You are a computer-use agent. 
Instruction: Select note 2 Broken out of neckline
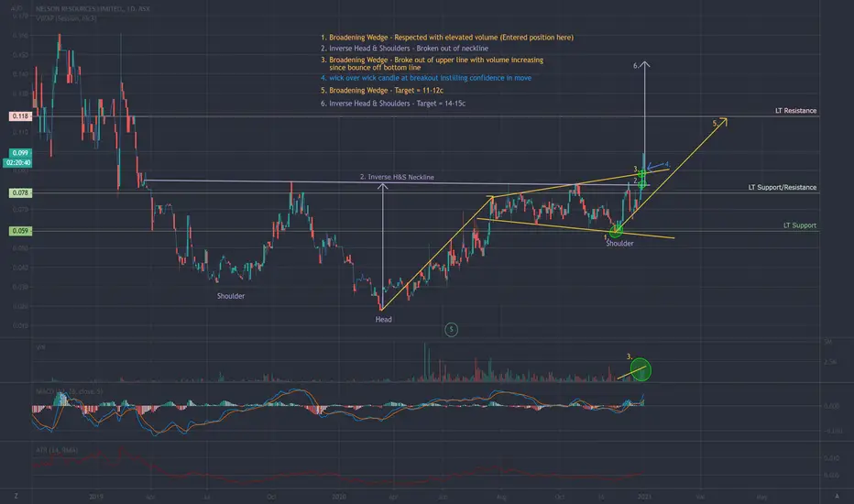[404, 49]
